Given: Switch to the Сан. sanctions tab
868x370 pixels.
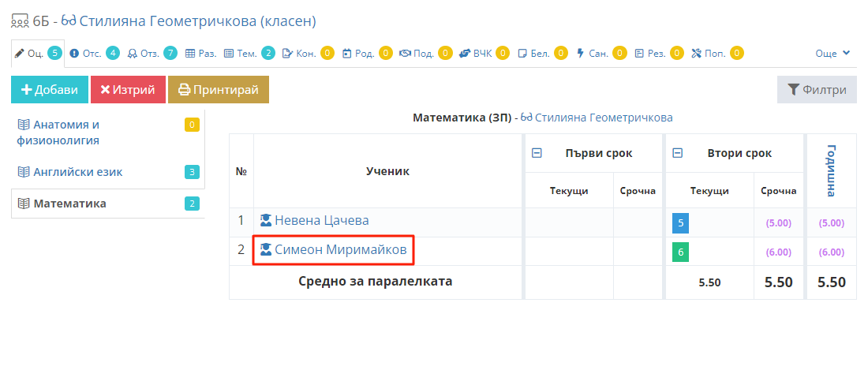Looking at the screenshot, I should point(601,54).
